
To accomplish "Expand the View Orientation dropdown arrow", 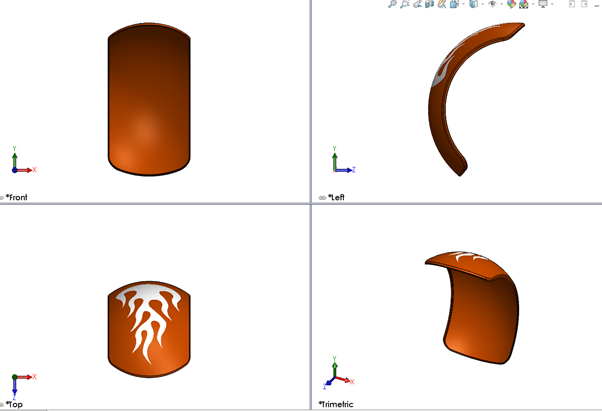I will (462, 4).
